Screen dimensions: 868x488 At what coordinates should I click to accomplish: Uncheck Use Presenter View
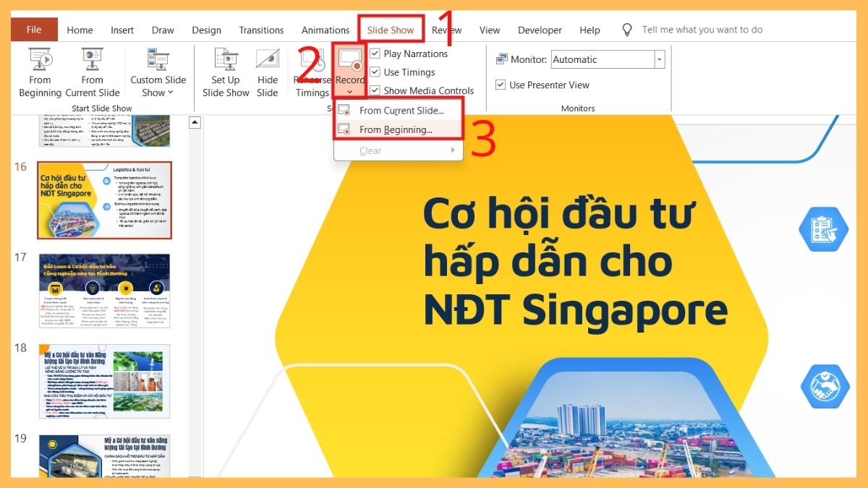[500, 85]
